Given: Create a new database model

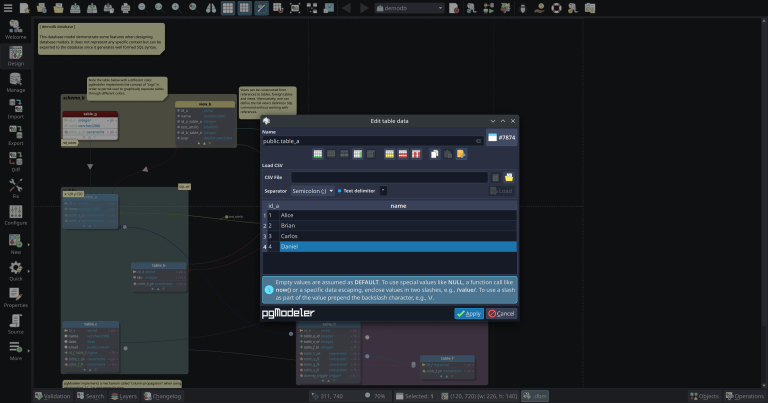Looking at the screenshot, I should (24, 8).
